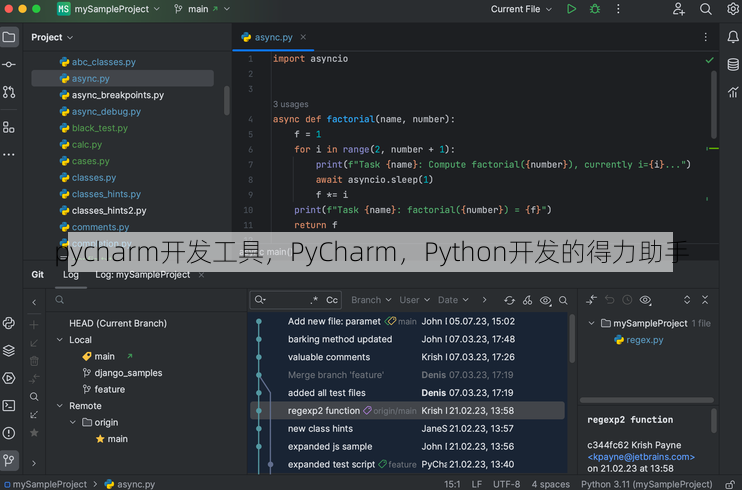This screenshot has width=742, height=490.
Task: Open the main branch dropdown
Action: (202, 9)
